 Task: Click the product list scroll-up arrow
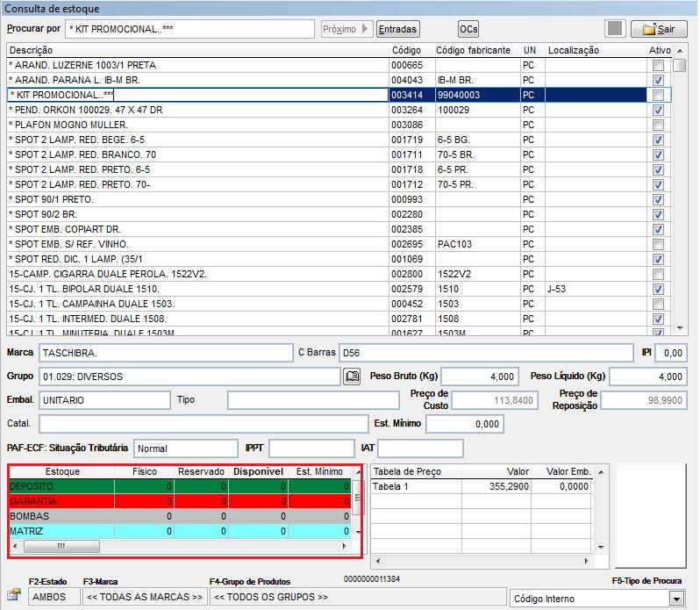tap(680, 51)
